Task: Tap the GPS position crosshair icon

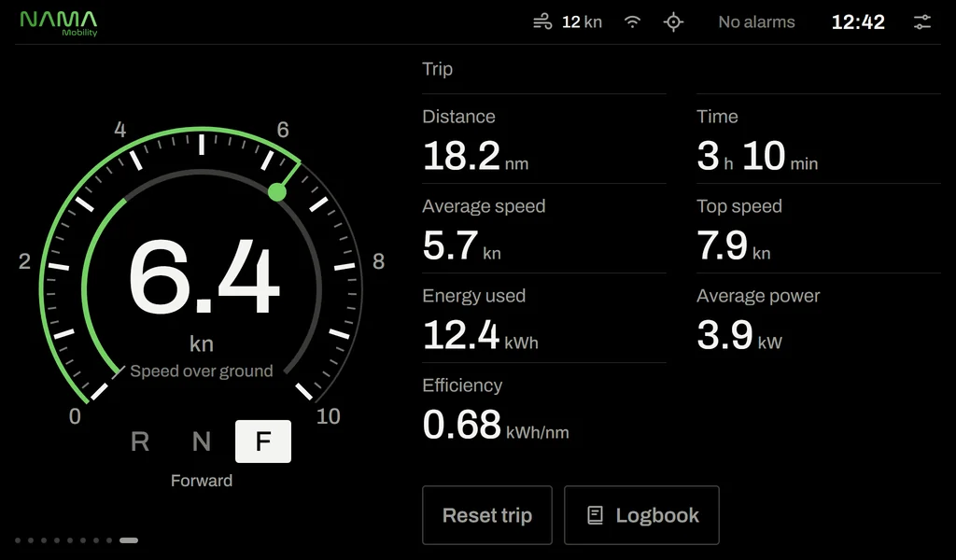Action: 673,22
